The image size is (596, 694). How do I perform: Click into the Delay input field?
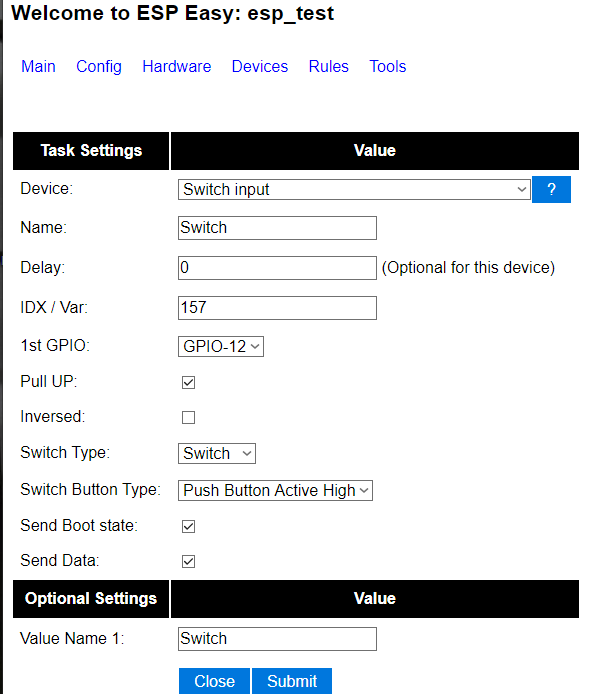277,268
